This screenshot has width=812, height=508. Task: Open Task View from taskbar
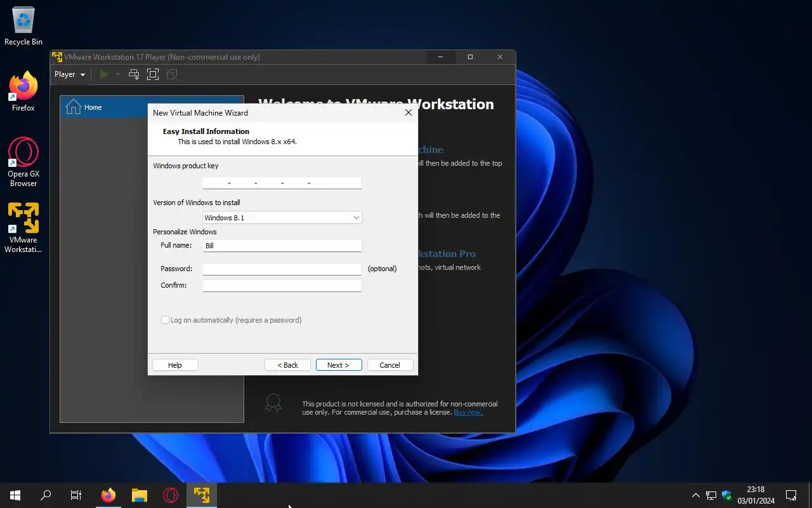pyautogui.click(x=76, y=495)
